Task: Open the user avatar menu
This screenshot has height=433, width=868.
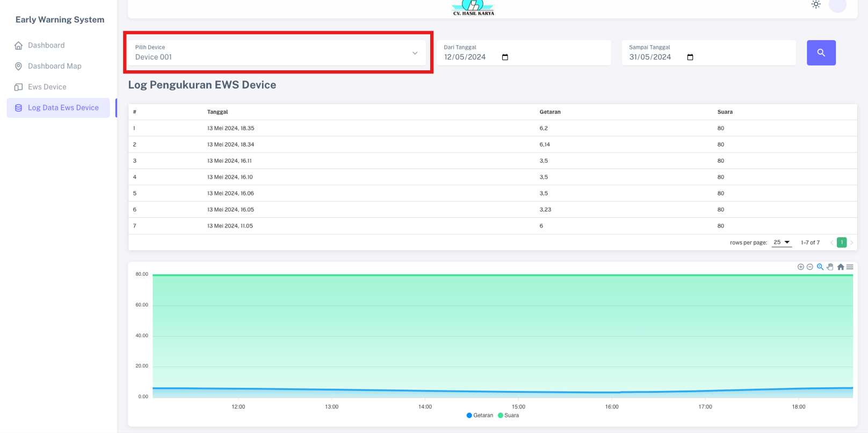Action: (x=837, y=5)
